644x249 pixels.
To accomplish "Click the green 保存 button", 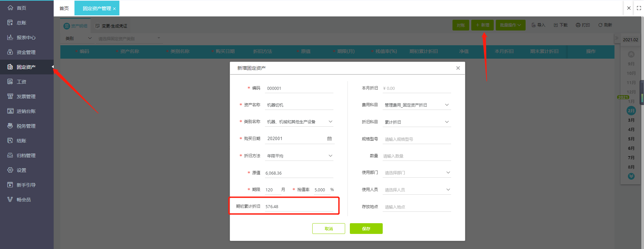I will click(x=366, y=229).
